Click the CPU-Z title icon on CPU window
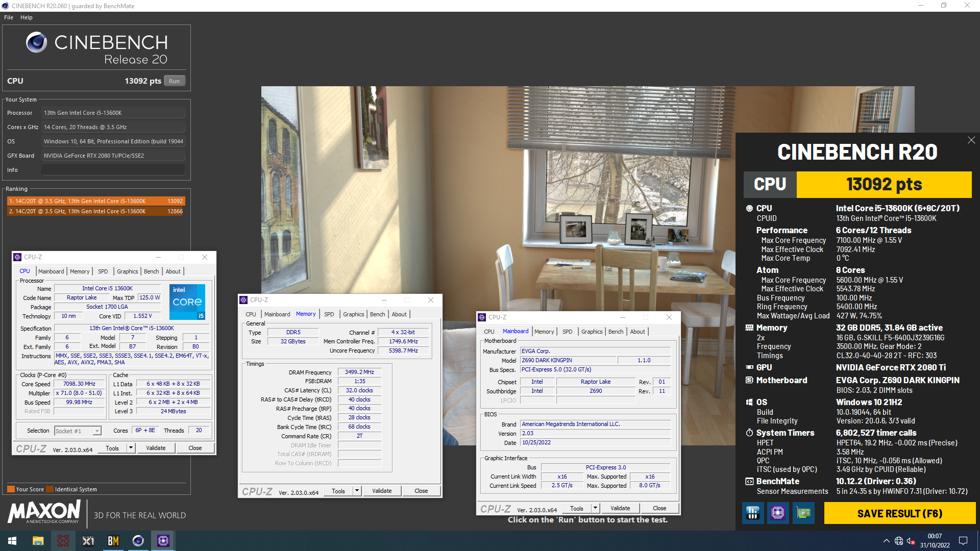 coord(18,257)
